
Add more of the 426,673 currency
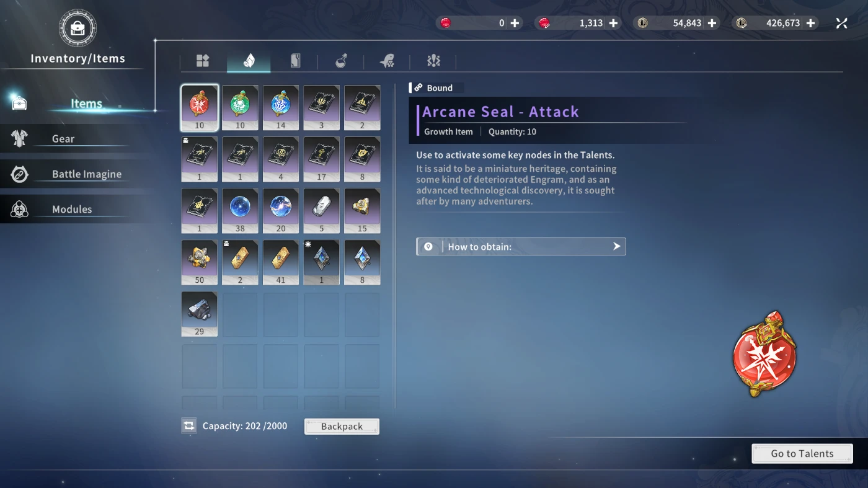tap(811, 23)
